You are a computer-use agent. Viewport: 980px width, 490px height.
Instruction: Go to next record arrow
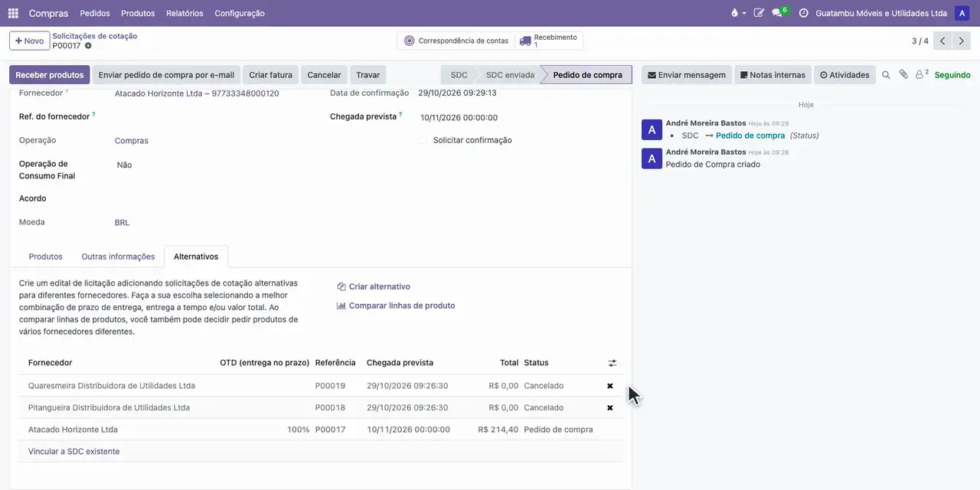coord(962,41)
